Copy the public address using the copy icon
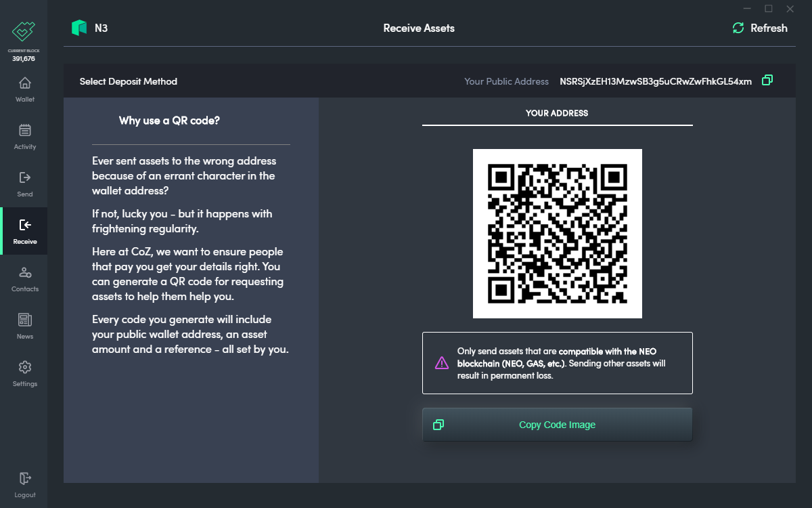Image resolution: width=812 pixels, height=508 pixels. [x=767, y=81]
